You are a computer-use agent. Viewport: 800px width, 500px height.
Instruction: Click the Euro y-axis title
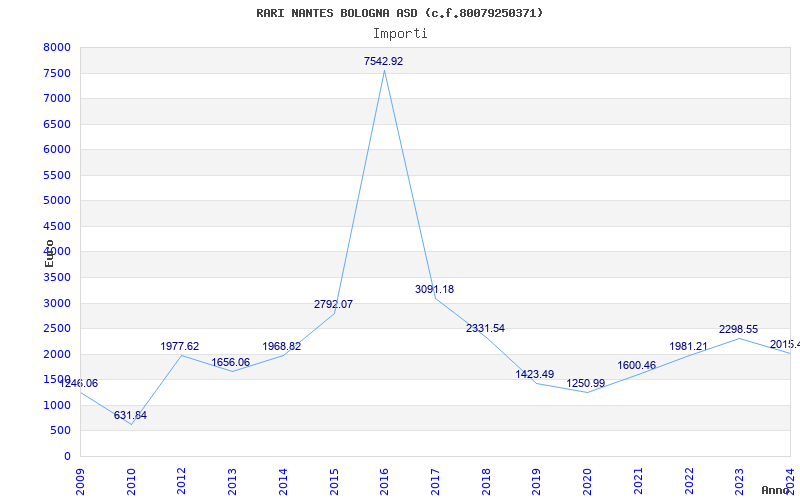tap(49, 254)
